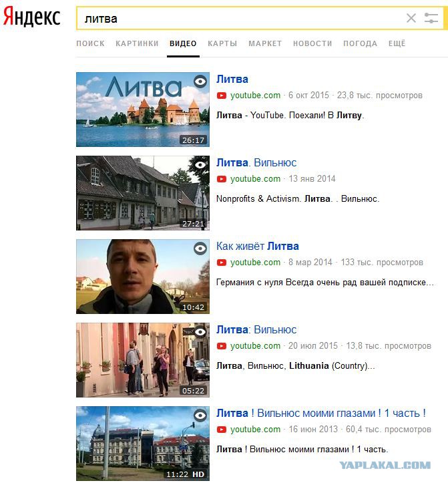Switch to the КАРТИНКИ tab

pos(138,43)
